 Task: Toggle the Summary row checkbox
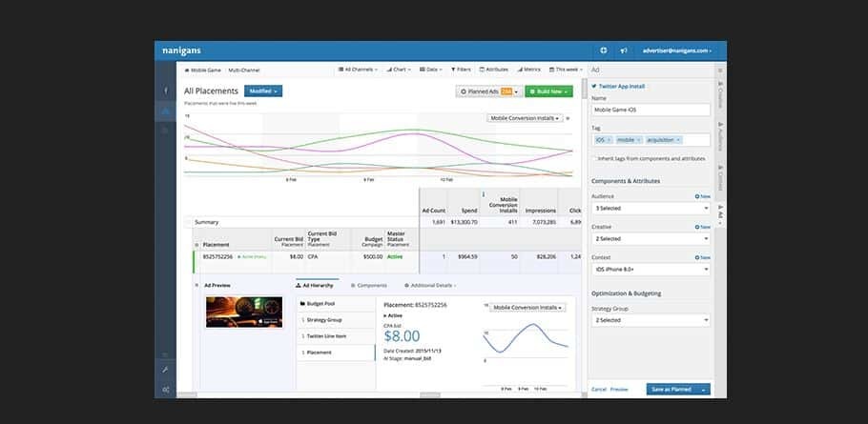click(188, 222)
